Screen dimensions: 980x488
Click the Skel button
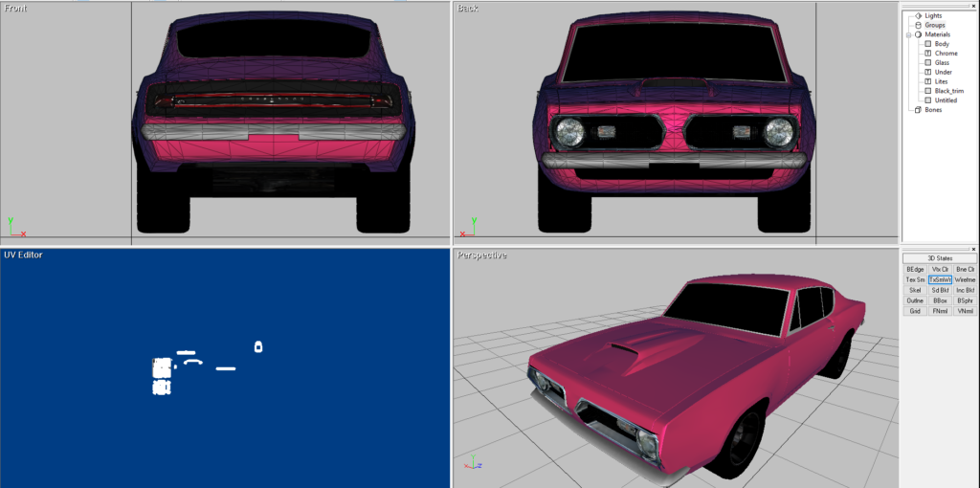pos(915,290)
